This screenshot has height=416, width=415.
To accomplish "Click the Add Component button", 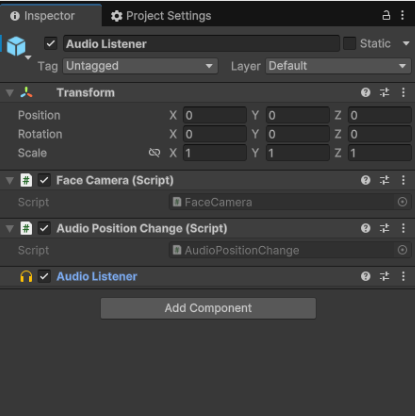I will (x=208, y=308).
